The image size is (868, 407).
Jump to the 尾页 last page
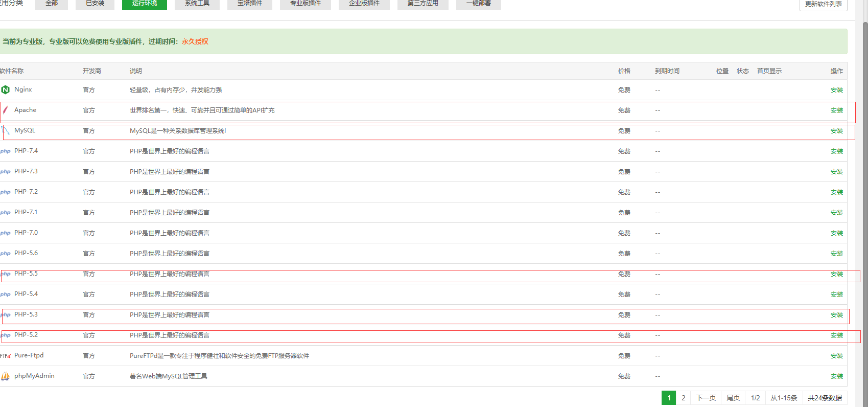733,398
